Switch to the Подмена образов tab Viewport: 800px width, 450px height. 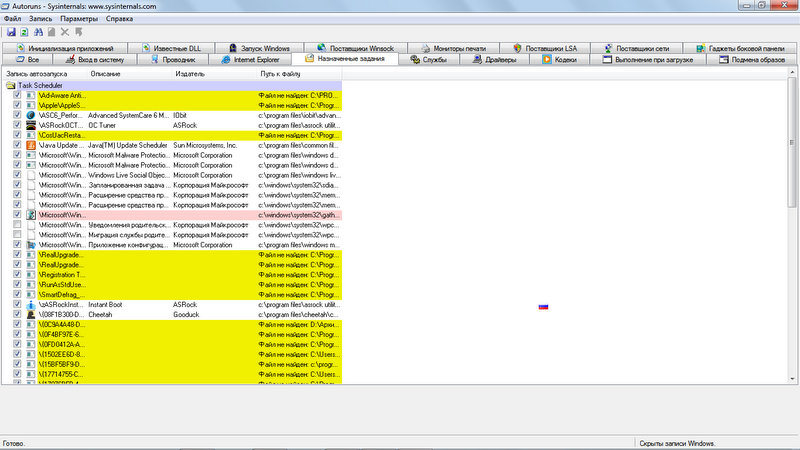pyautogui.click(x=752, y=60)
